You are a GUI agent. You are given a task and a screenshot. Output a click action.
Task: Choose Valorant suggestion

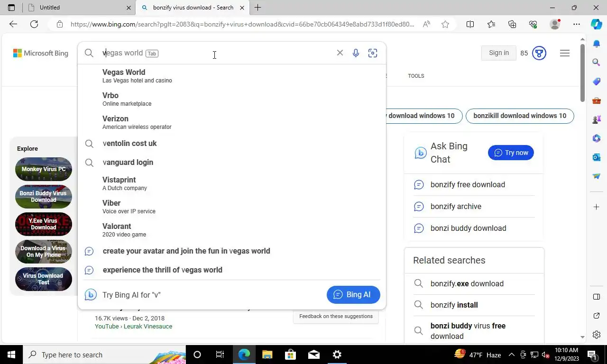pos(231,230)
